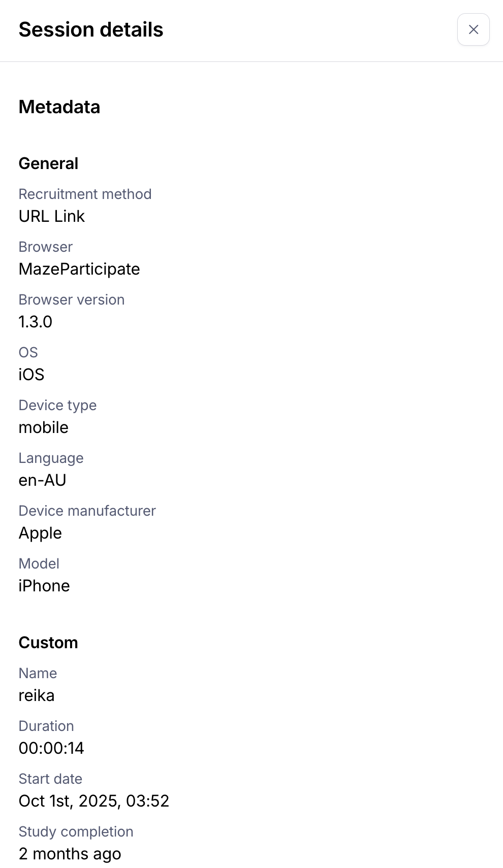Screen dimensions: 503x868
Task: Click the iOS operating system value
Action: (x=32, y=375)
